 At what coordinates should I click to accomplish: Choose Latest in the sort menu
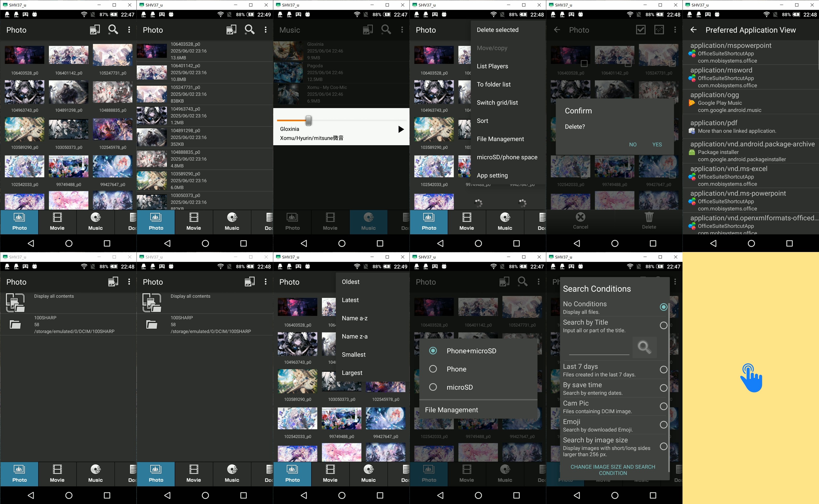pyautogui.click(x=372, y=300)
